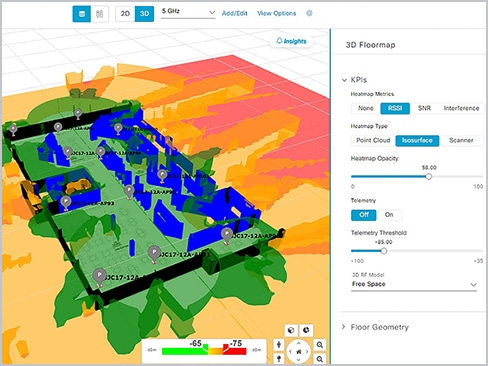Pan up using the navigation wheel arrow
This screenshot has height=366, width=488.
299,343
